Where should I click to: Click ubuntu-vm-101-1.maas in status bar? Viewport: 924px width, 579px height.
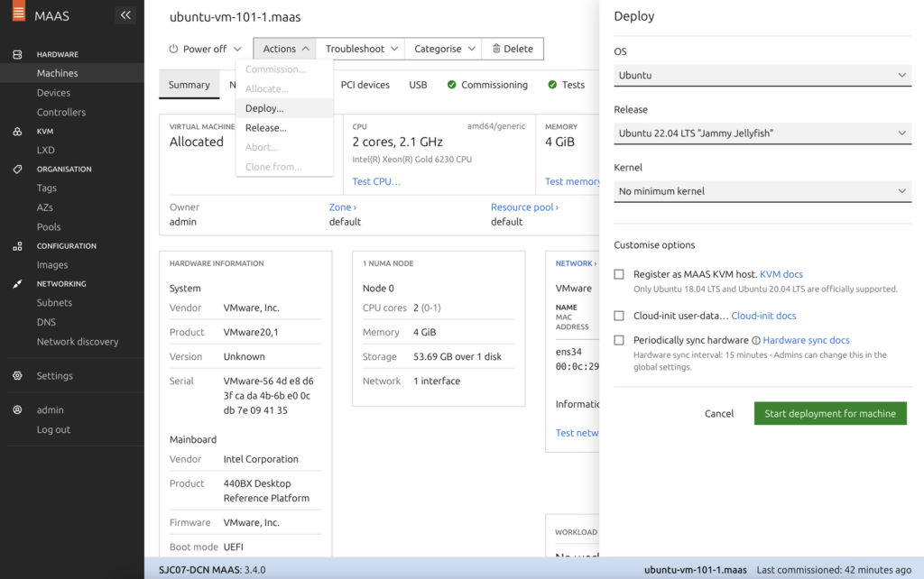pos(696,570)
